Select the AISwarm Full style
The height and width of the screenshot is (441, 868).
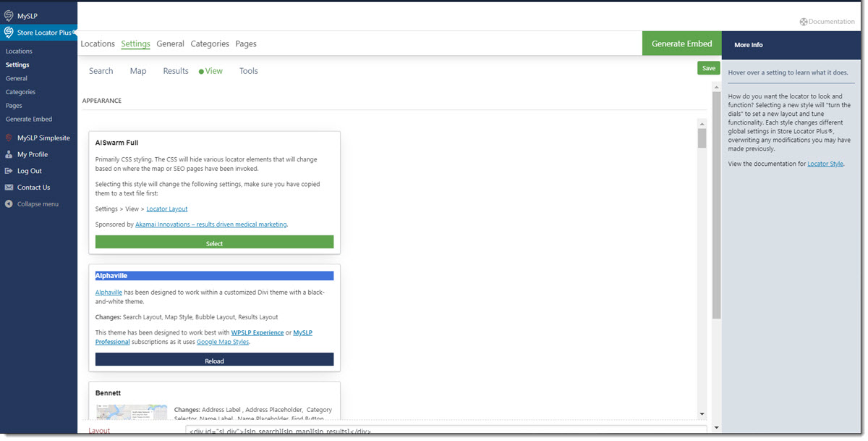pyautogui.click(x=214, y=241)
